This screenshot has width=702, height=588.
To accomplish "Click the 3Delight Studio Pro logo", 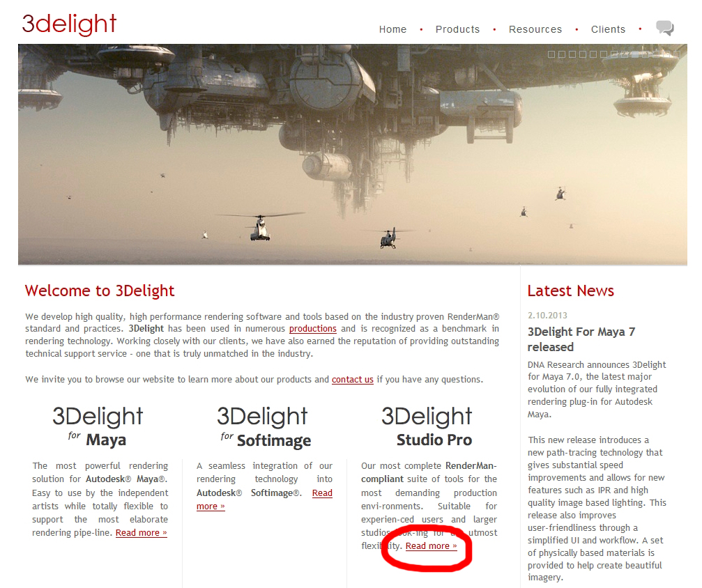I will (427, 426).
